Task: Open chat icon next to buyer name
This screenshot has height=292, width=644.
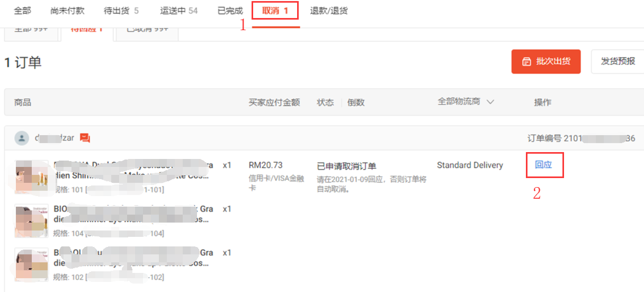Action: (85, 138)
